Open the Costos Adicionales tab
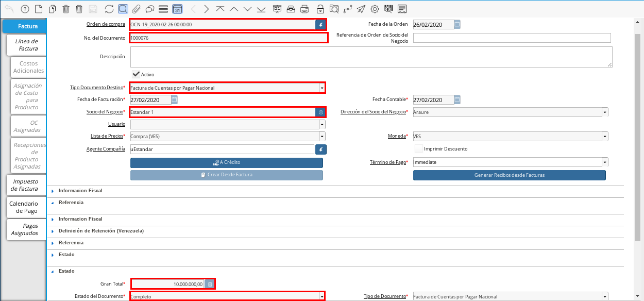 point(28,67)
